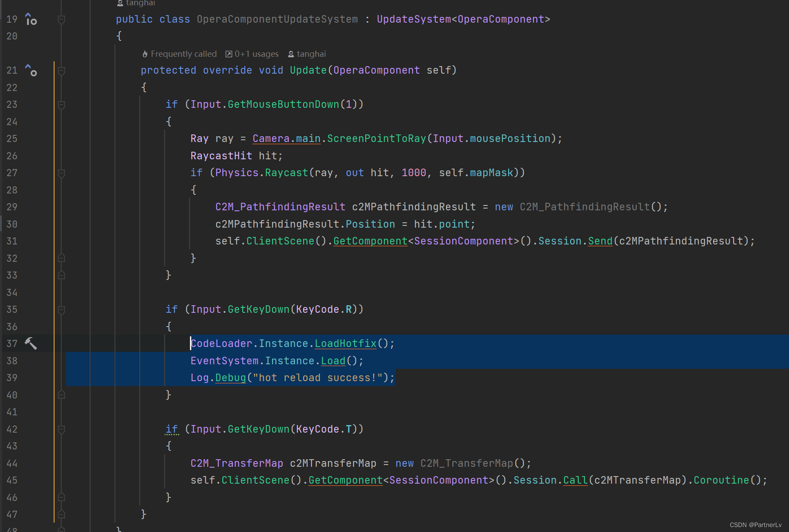Click underlined 'Load' on line 38

(333, 361)
